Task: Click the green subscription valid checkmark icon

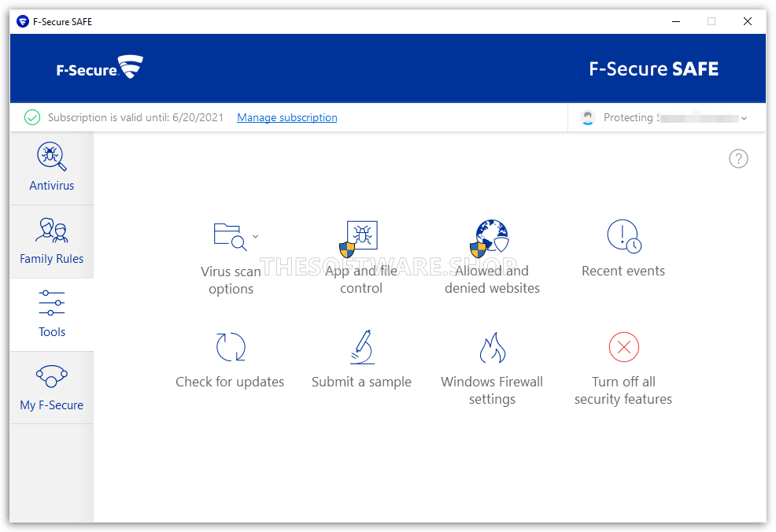Action: [x=32, y=118]
